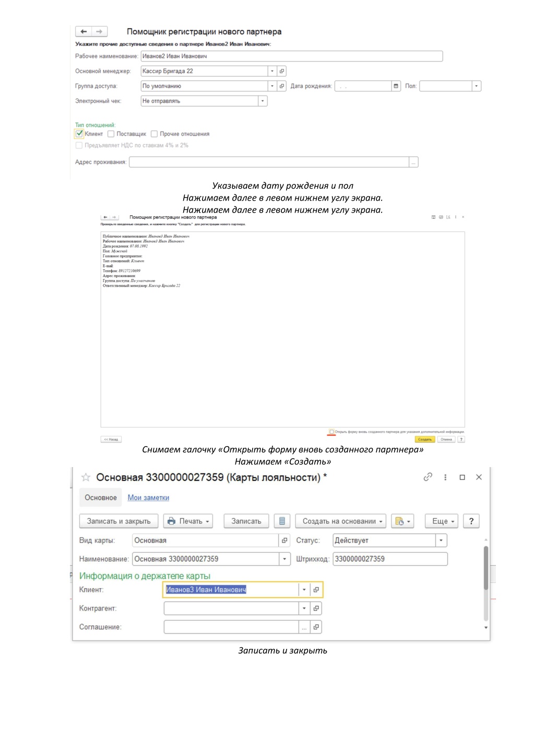Click the yellow Создать button

[x=425, y=439]
